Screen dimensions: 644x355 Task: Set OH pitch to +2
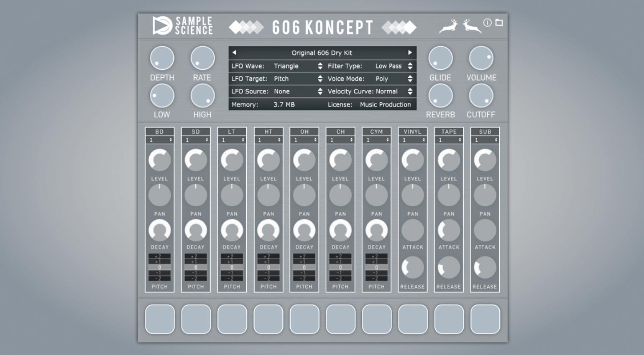click(x=304, y=256)
